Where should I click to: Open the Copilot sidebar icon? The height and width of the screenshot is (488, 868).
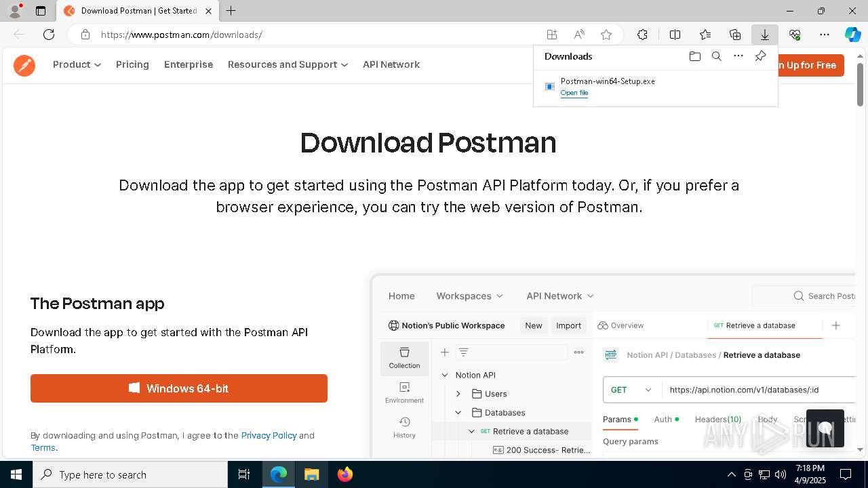(852, 35)
